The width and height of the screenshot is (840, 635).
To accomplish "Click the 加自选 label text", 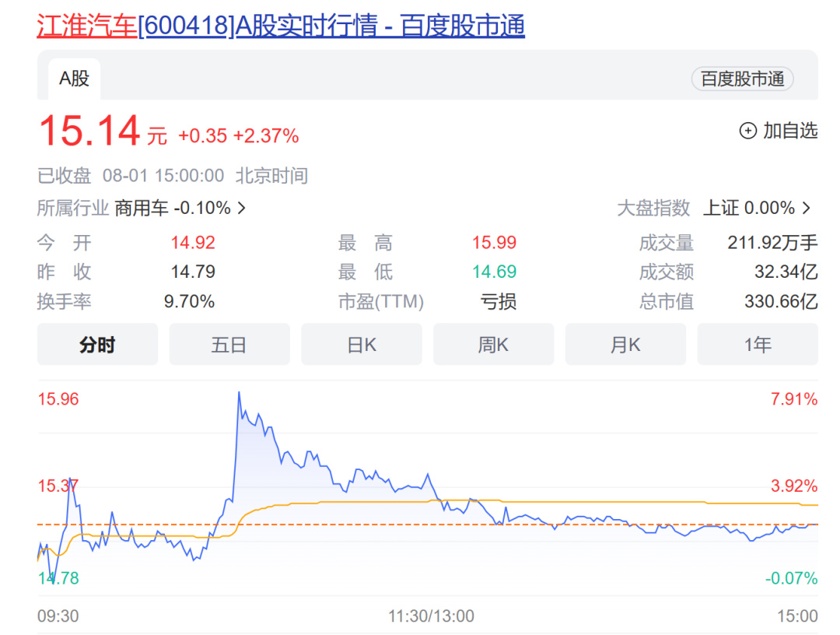I will 791,131.
